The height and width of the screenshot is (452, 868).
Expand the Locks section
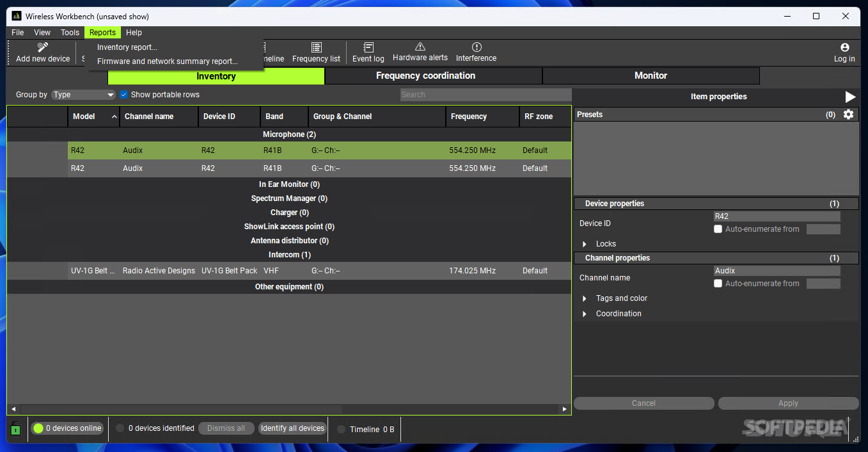[x=584, y=244]
